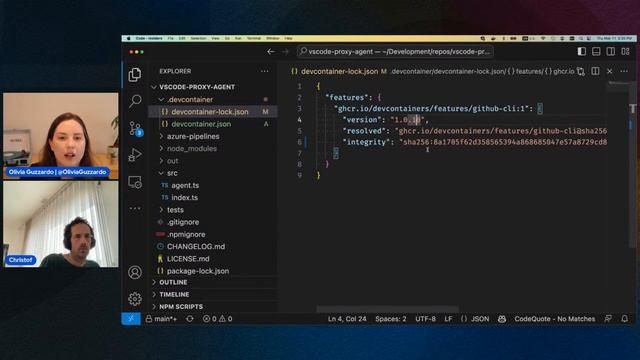Click the feedback icon in status bar
The height and width of the screenshot is (360, 640).
pyautogui.click(x=608, y=319)
